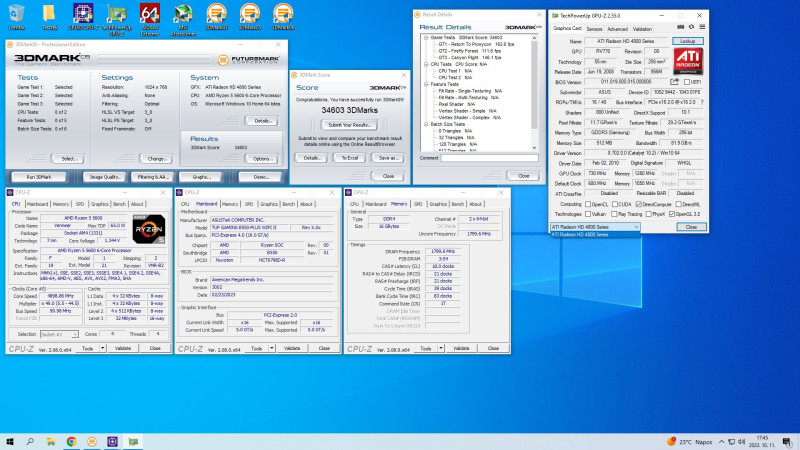
Task: Click the Run 3DMark button
Action: click(39, 177)
